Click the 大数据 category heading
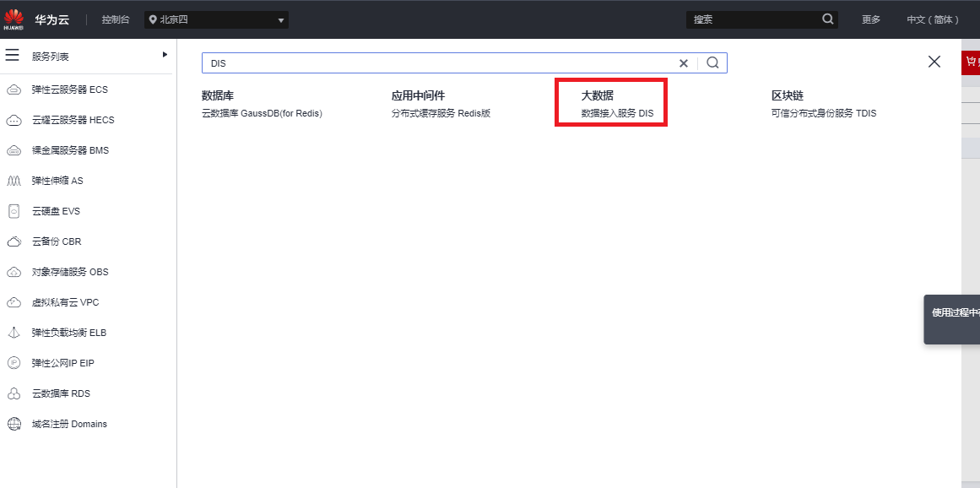Image resolution: width=980 pixels, height=488 pixels. [x=598, y=95]
